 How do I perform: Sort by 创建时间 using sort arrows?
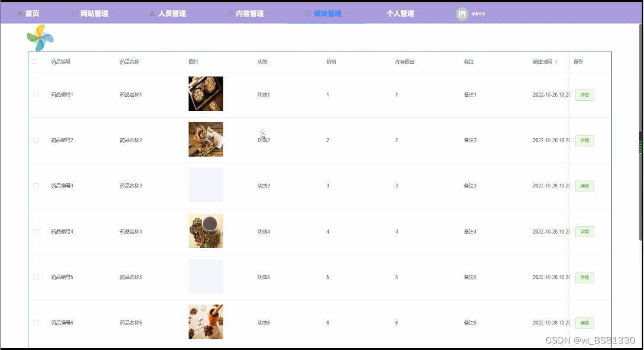[x=556, y=62]
